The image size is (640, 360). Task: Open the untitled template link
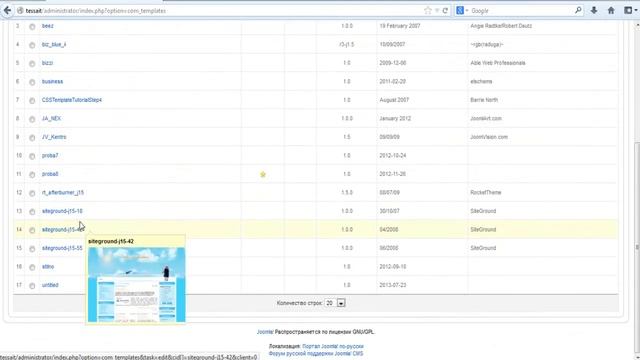click(x=50, y=285)
